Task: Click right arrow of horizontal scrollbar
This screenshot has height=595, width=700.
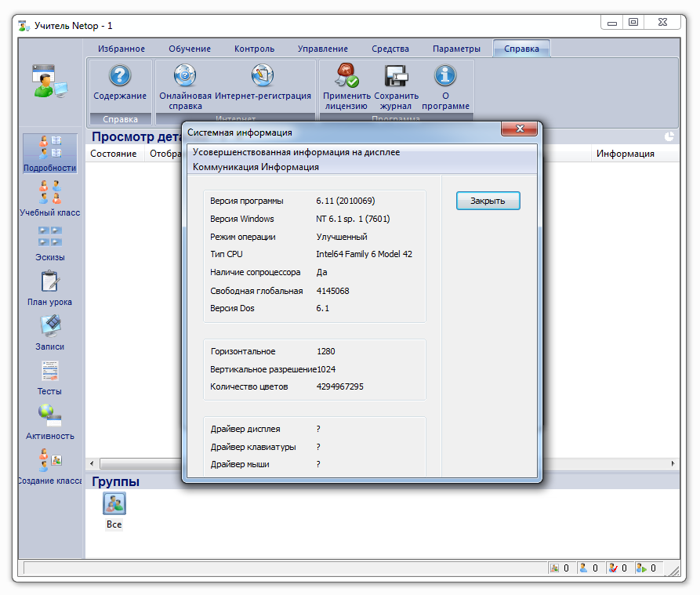Action: 673,464
